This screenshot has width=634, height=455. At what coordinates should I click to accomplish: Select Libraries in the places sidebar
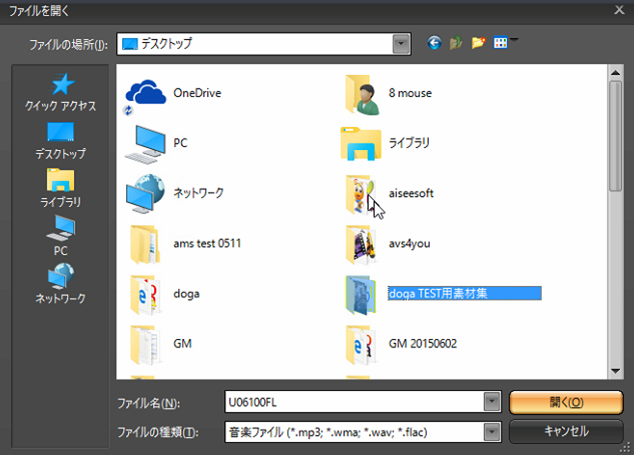(x=61, y=188)
